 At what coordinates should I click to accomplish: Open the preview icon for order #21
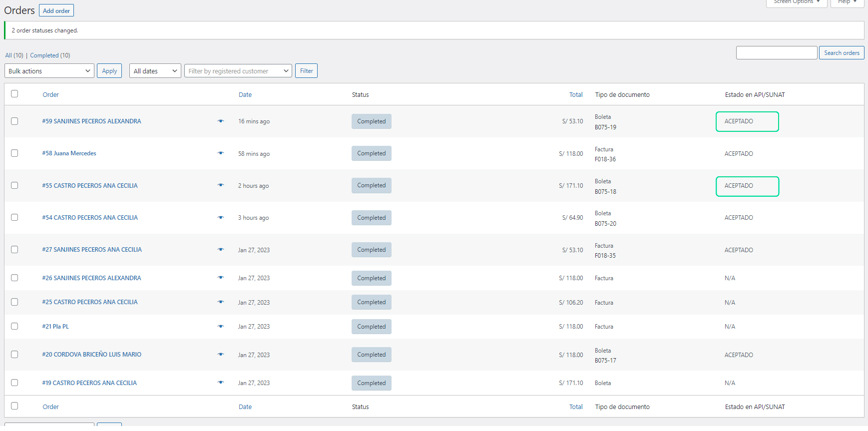[x=221, y=327]
